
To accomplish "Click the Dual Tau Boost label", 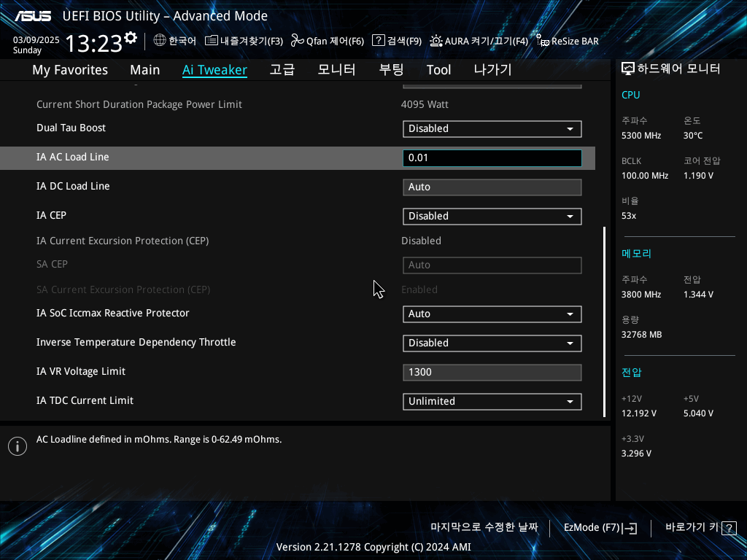I will coord(71,128).
